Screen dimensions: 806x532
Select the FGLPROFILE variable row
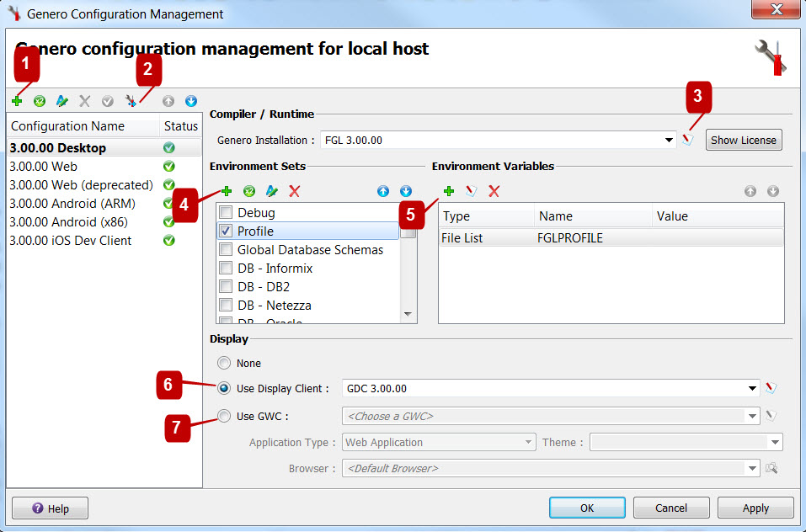(611, 237)
